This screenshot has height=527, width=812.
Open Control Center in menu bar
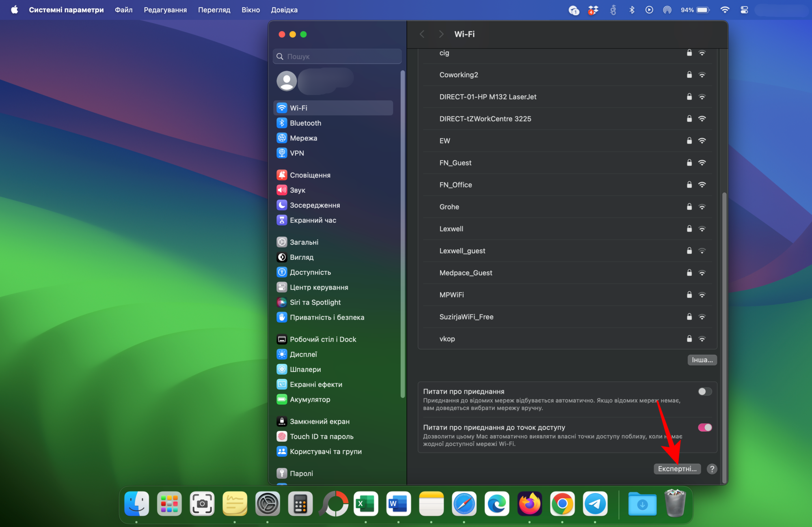[744, 10]
